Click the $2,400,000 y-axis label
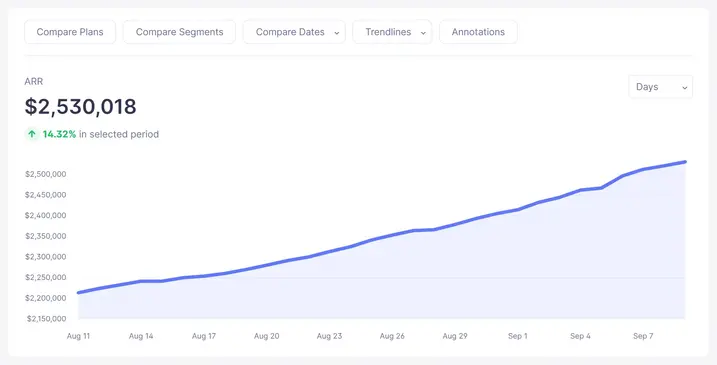The image size is (717, 365). [x=46, y=215]
